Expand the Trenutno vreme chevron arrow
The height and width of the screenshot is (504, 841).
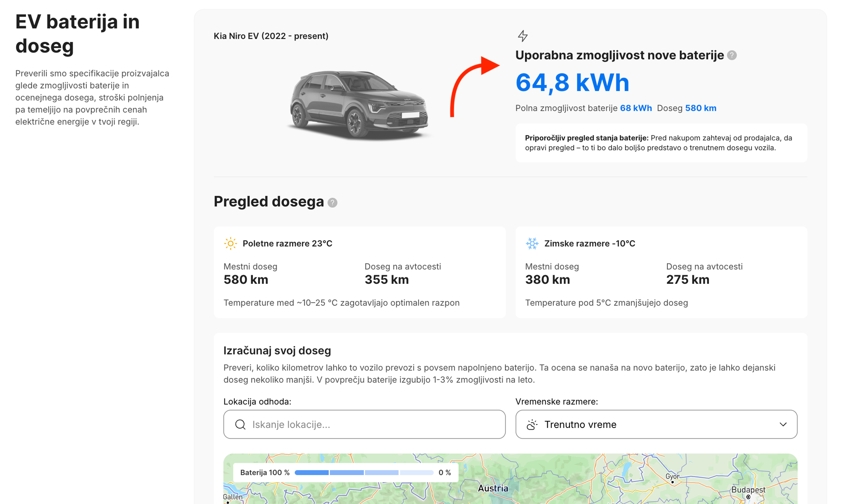(x=783, y=425)
